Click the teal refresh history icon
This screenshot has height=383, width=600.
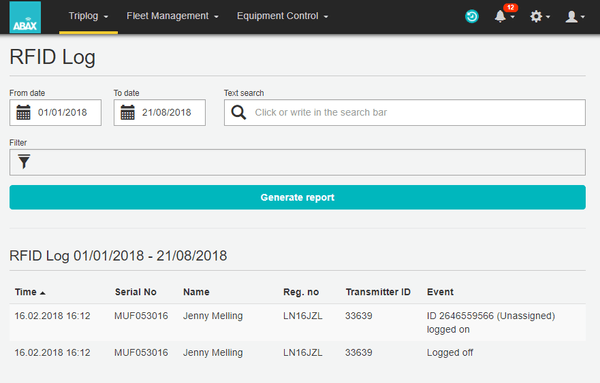(472, 16)
